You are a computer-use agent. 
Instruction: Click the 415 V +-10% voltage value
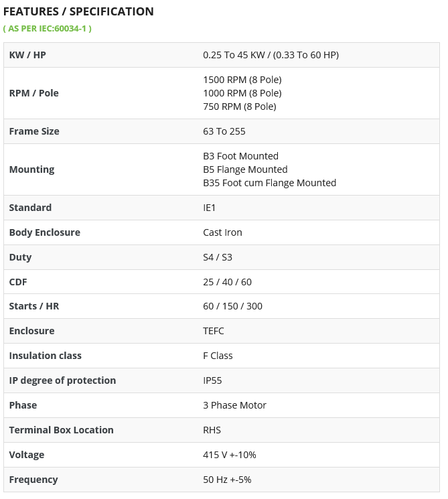[230, 455]
